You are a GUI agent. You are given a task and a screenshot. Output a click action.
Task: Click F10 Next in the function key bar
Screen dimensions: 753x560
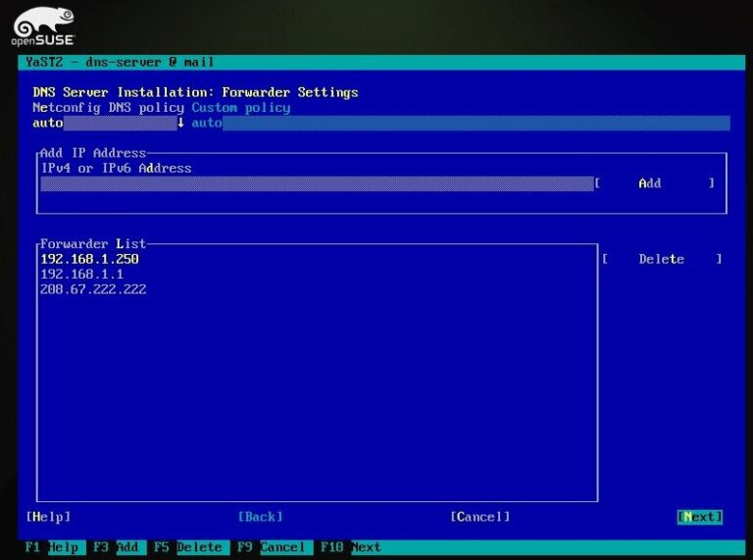click(x=352, y=547)
